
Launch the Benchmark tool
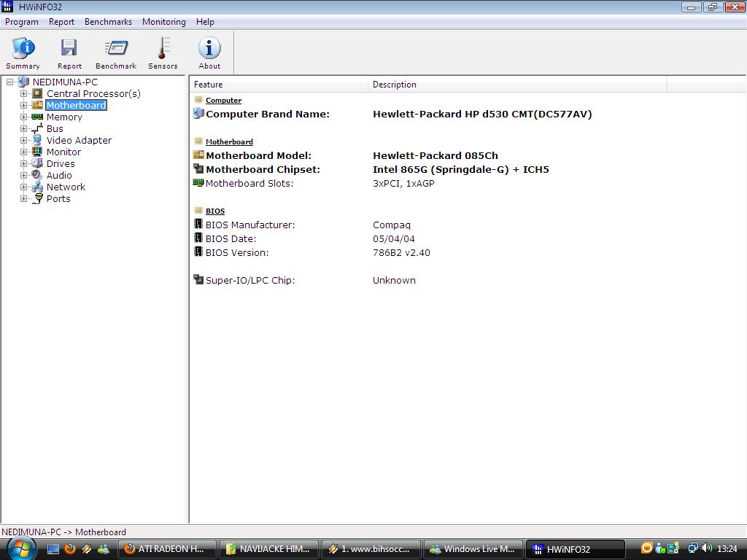point(116,52)
